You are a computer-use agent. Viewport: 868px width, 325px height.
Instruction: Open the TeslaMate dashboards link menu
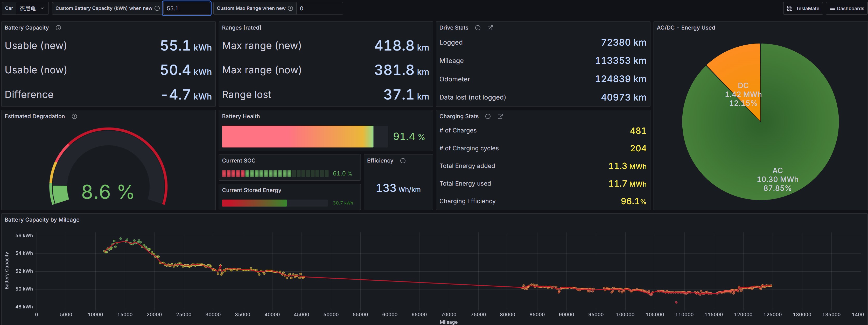(803, 8)
